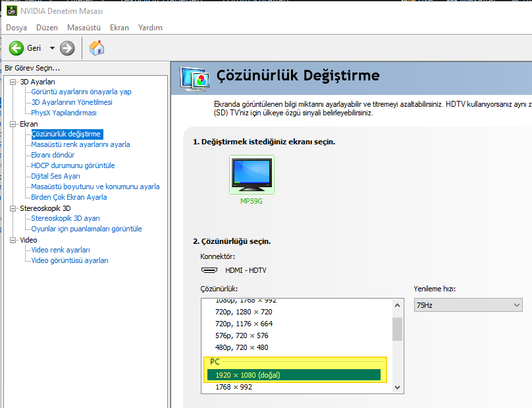The image size is (532, 408).
Task: Click the resolution list scroll down arrow
Action: tap(397, 388)
